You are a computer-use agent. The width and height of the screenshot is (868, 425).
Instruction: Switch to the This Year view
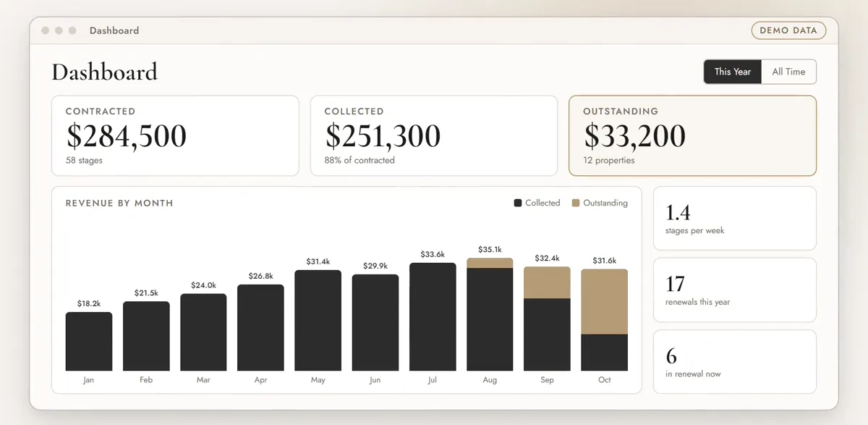click(733, 72)
